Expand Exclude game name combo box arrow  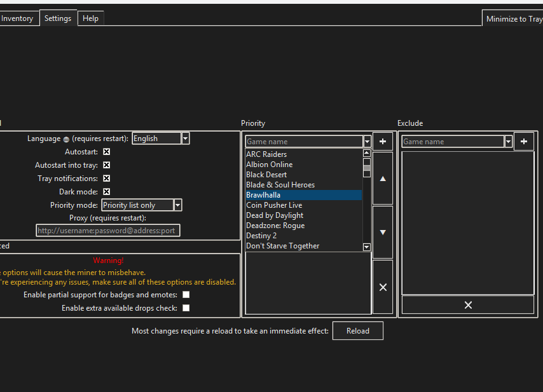pos(508,142)
